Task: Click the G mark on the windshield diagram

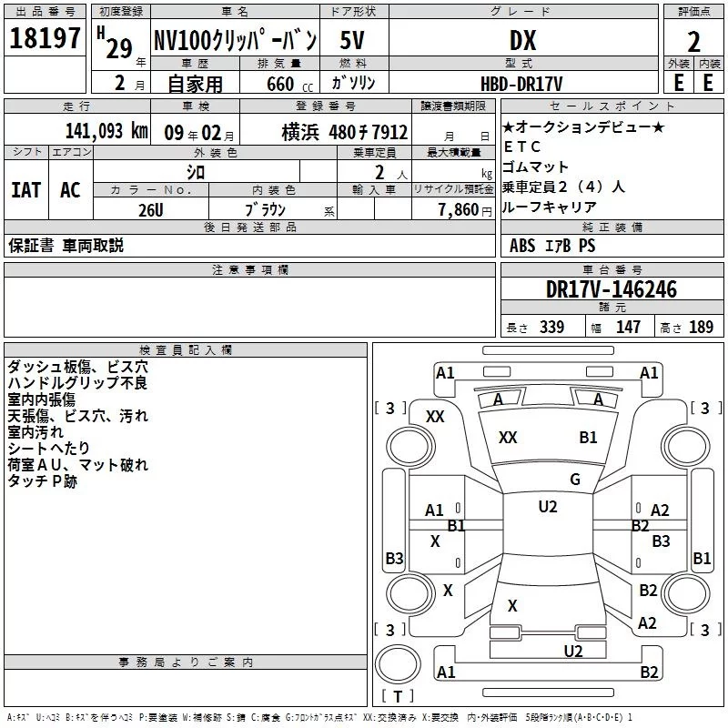Action: coord(575,480)
